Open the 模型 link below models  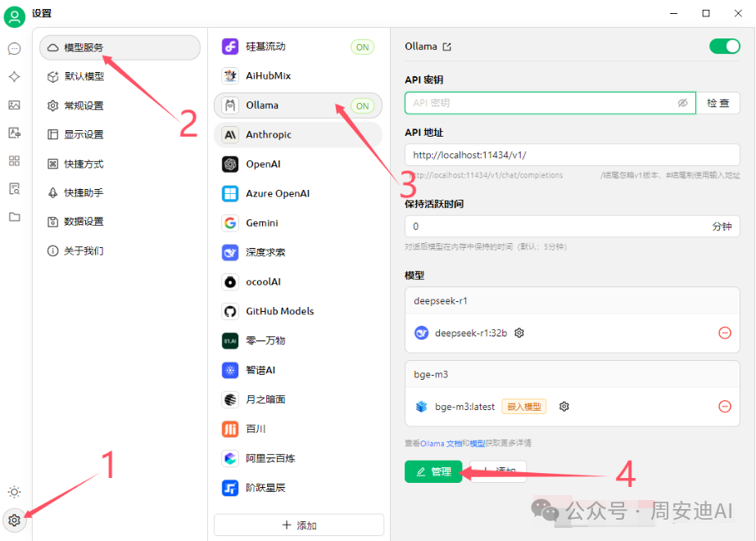(x=478, y=444)
